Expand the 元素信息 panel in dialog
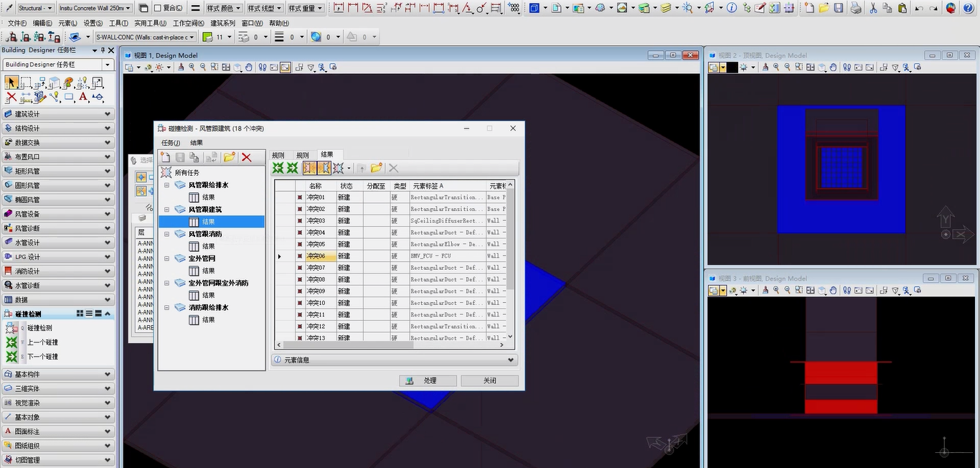The width and height of the screenshot is (980, 468). 395,360
